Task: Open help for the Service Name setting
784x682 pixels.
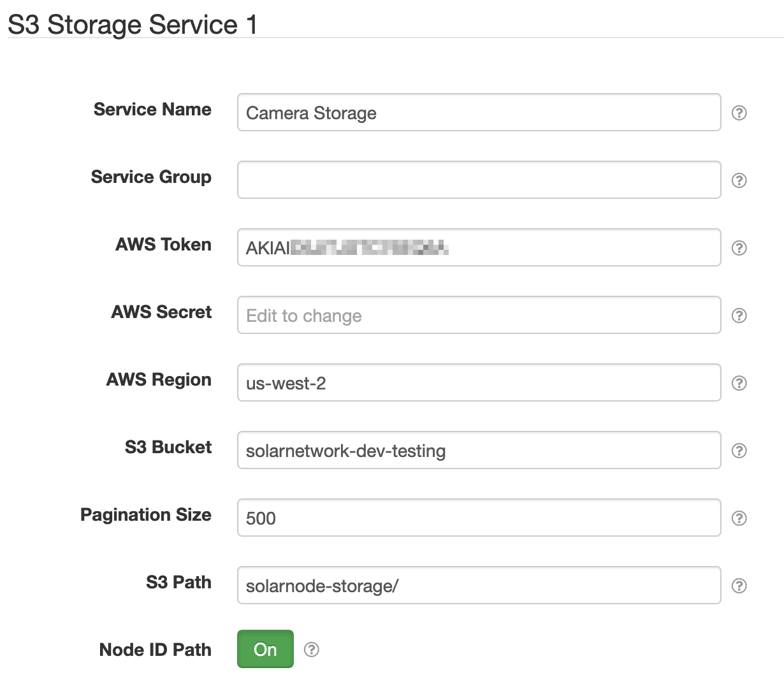Action: (739, 113)
